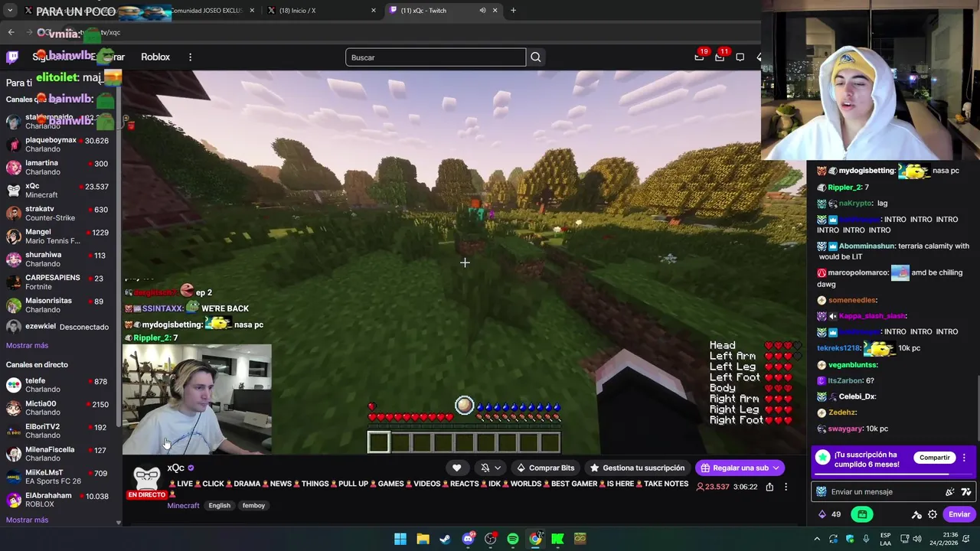
Task: Click the share stream icon
Action: (x=769, y=487)
